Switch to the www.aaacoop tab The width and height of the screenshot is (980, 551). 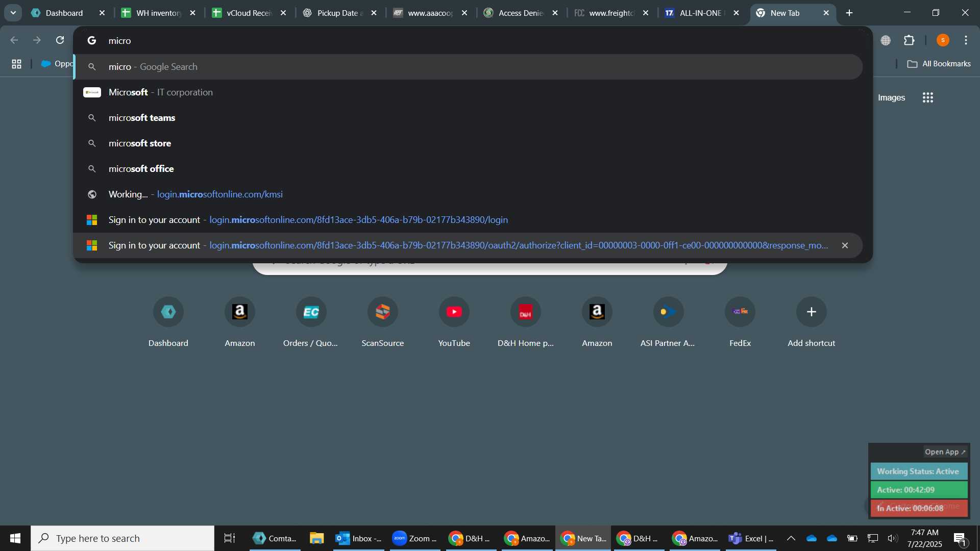click(x=430, y=13)
